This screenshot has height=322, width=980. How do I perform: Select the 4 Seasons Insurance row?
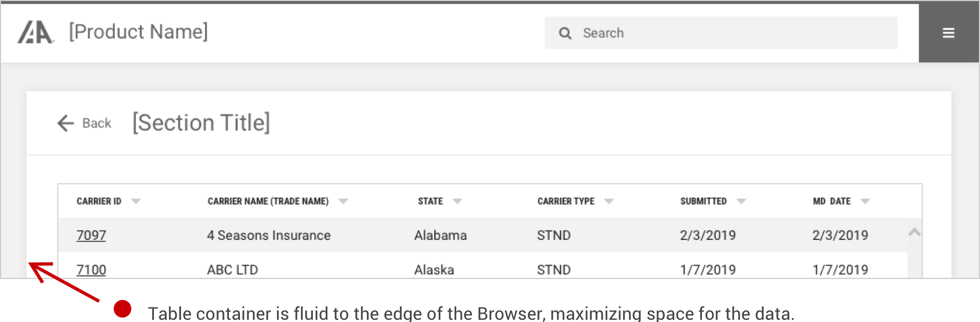tap(482, 235)
